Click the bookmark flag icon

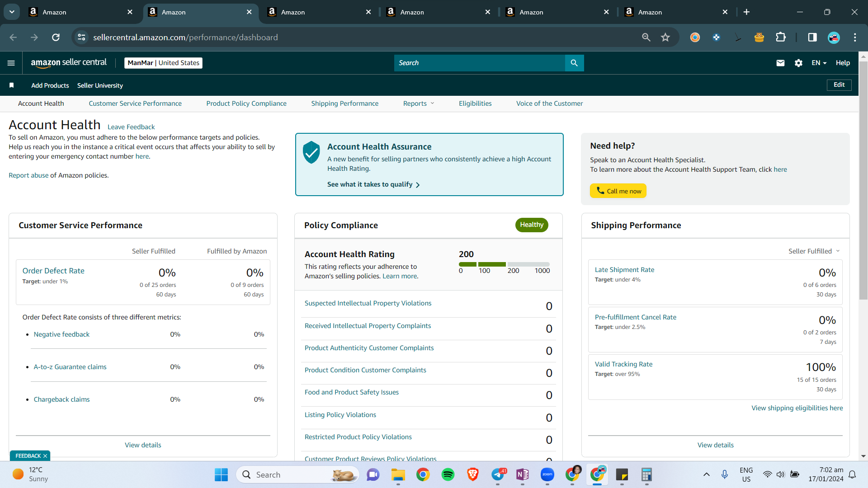point(12,85)
